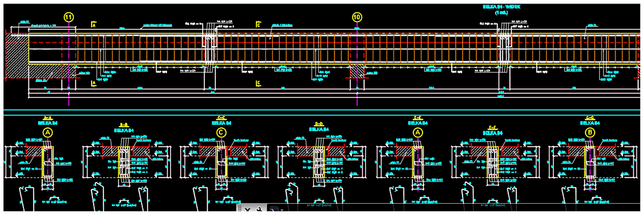Click lower section marker C below beam

258,83
